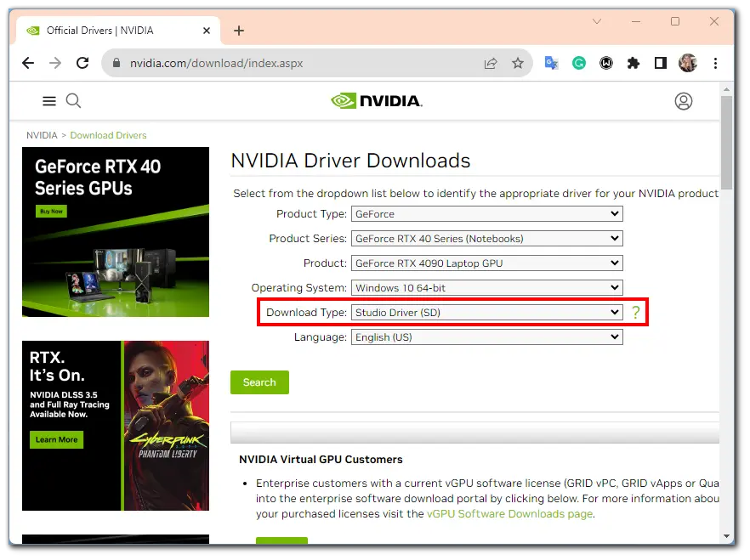This screenshot has height=560, width=750.
Task: Click the green Search button
Action: pyautogui.click(x=259, y=382)
